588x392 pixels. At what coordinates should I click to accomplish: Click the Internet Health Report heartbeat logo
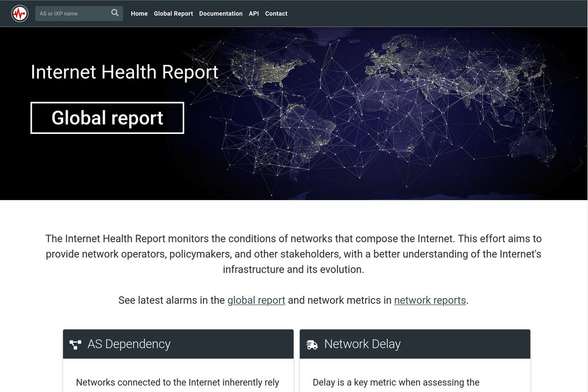20,13
